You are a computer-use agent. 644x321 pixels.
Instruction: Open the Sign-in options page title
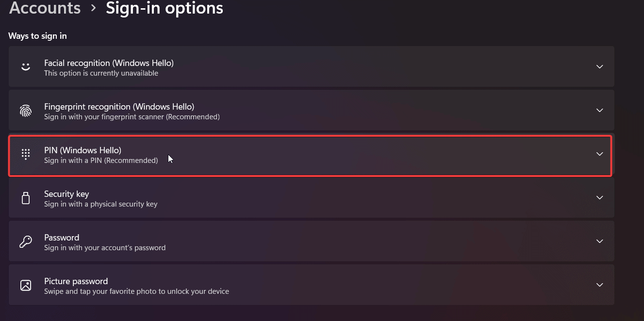coord(164,8)
